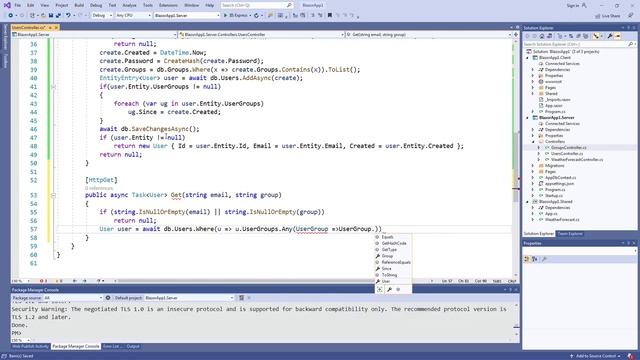Collapse the Controllers folder node
Viewport: 640px width, 360px height.
tap(533, 142)
